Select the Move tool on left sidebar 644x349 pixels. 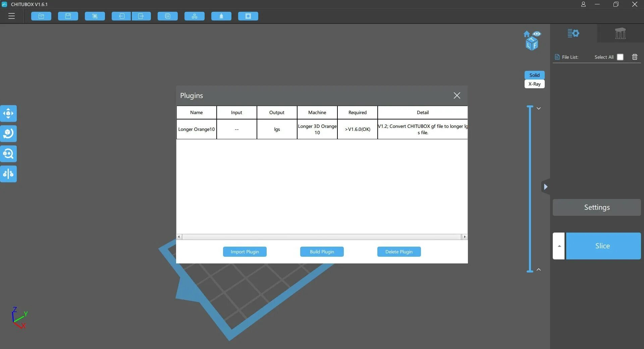pyautogui.click(x=8, y=113)
